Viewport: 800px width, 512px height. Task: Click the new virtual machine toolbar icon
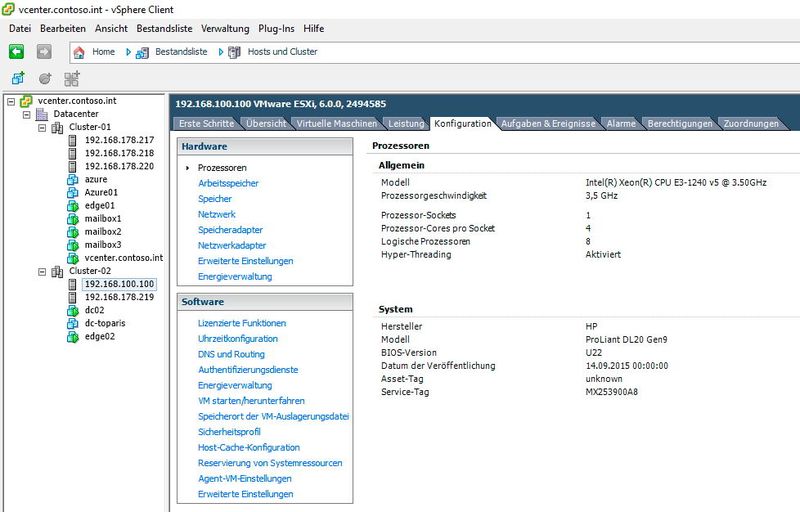18,79
